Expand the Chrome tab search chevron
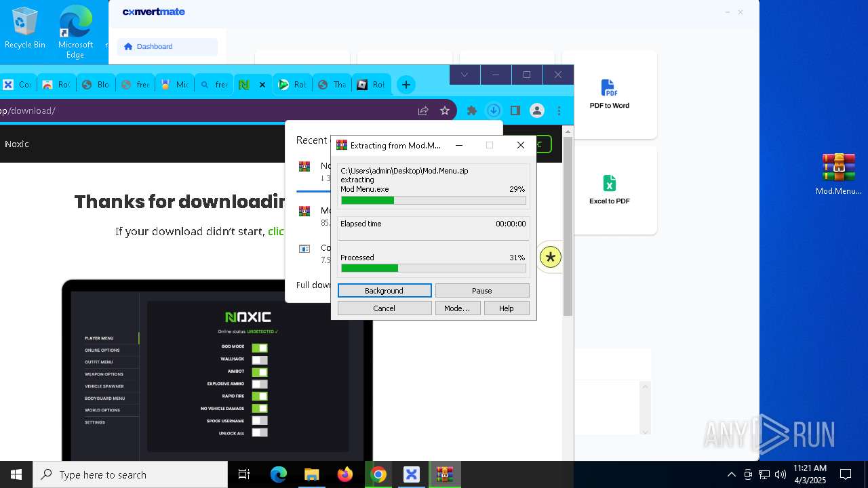This screenshot has width=868, height=488. click(x=465, y=75)
